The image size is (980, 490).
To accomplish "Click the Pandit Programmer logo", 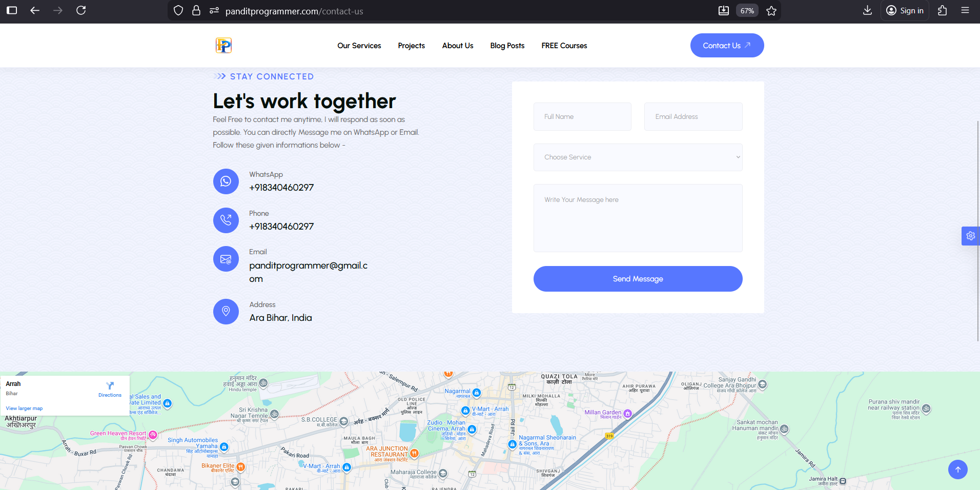I will click(223, 45).
